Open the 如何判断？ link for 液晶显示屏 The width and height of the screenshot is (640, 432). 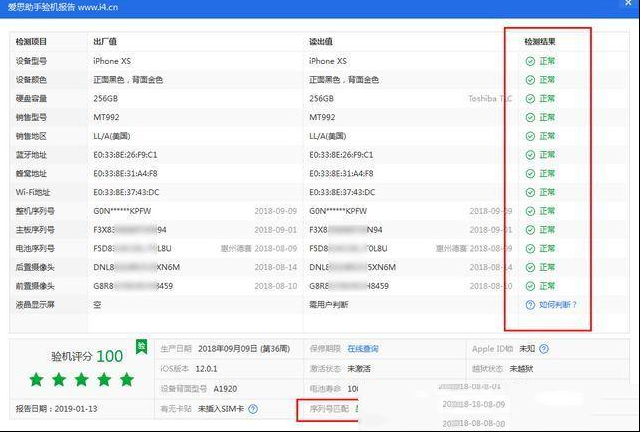pos(558,305)
